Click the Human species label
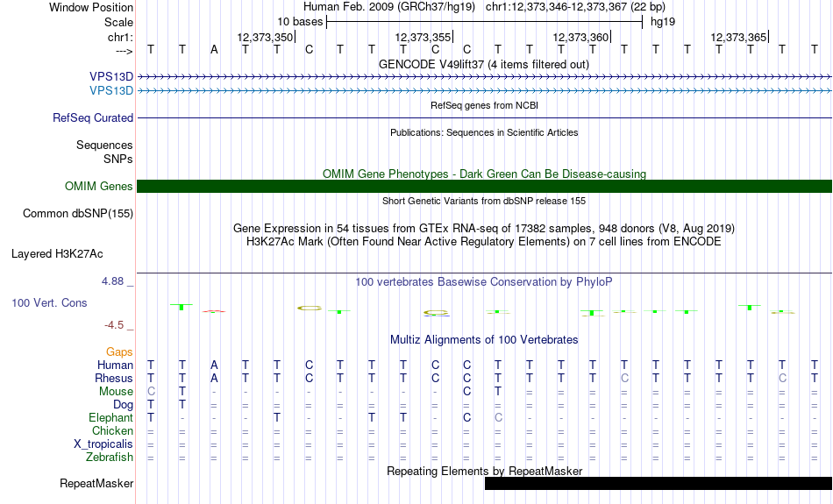Screen dimensions: 833x504 [x=115, y=366]
